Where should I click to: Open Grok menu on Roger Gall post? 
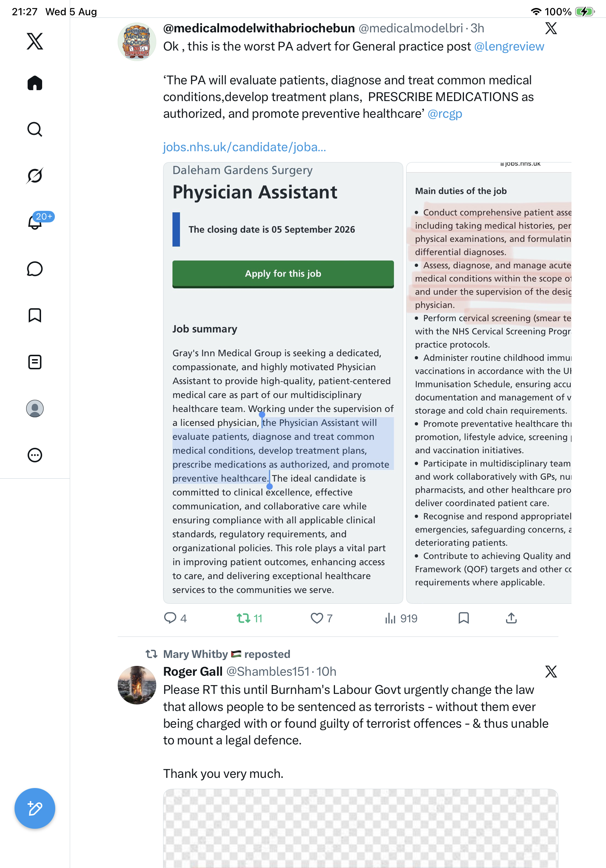[x=551, y=671]
